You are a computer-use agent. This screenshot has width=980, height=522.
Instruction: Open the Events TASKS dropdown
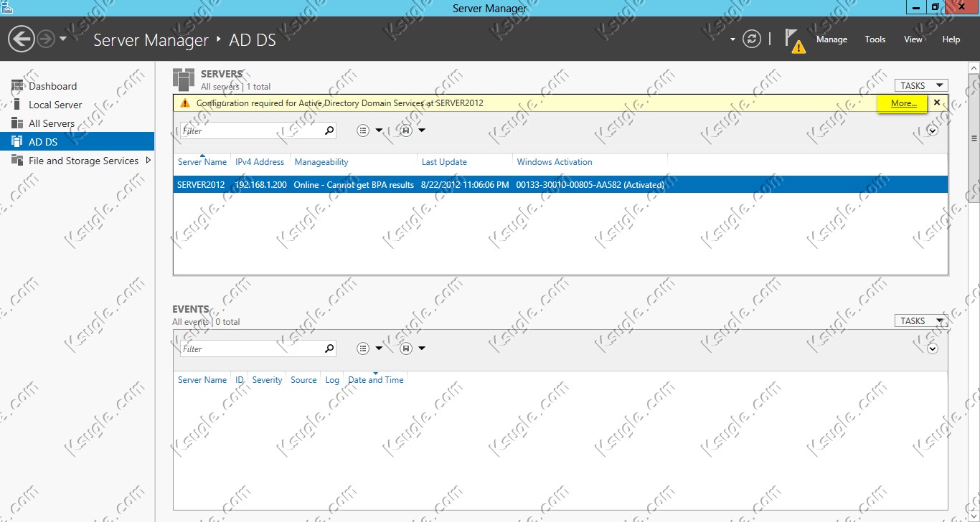921,321
